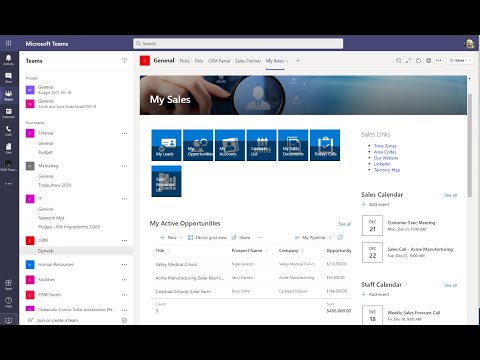Open tab in website globe icon

pyautogui.click(x=429, y=61)
